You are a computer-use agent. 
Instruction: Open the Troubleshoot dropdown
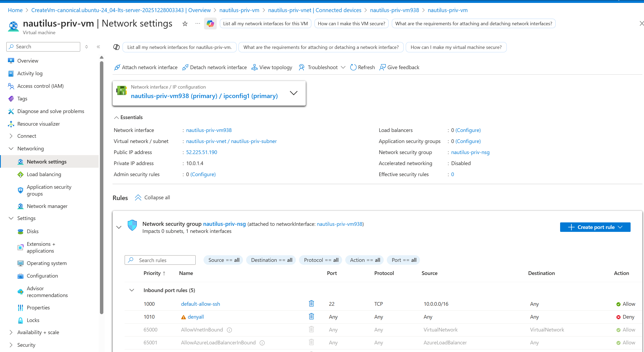pyautogui.click(x=322, y=67)
